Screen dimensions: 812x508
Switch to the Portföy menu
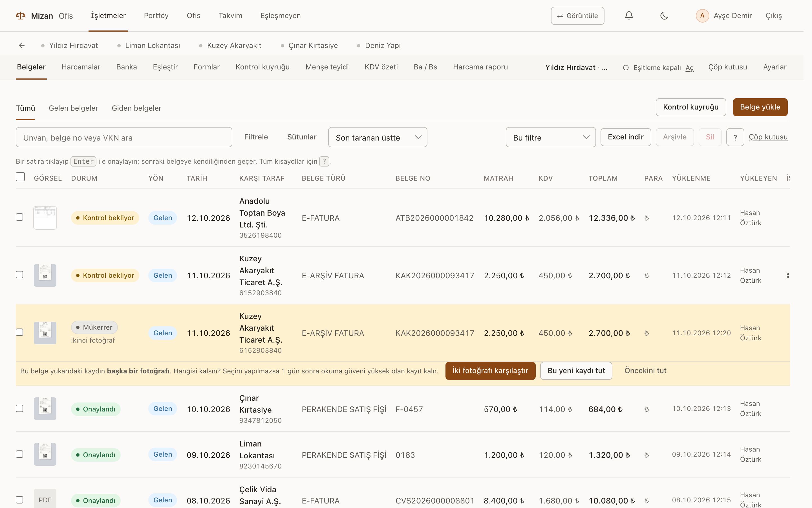pyautogui.click(x=156, y=16)
